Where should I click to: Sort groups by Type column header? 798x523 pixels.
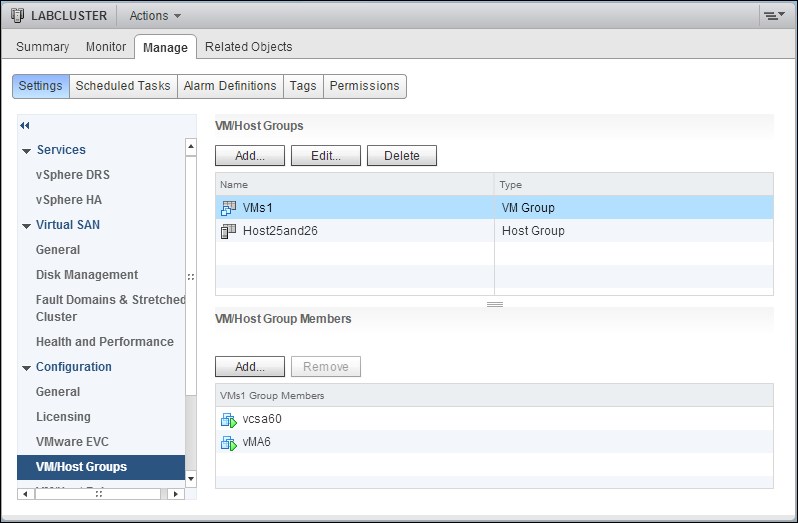tap(634, 184)
